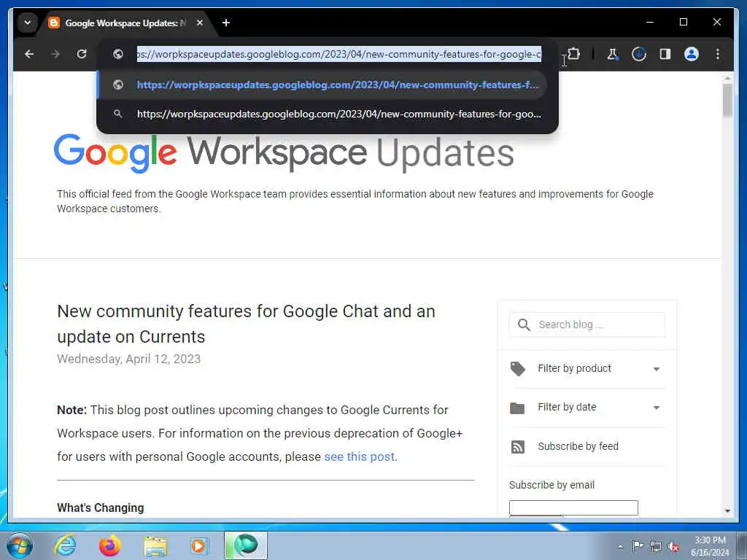Click inside the address bar URL text
This screenshot has height=560, width=747.
(x=339, y=54)
